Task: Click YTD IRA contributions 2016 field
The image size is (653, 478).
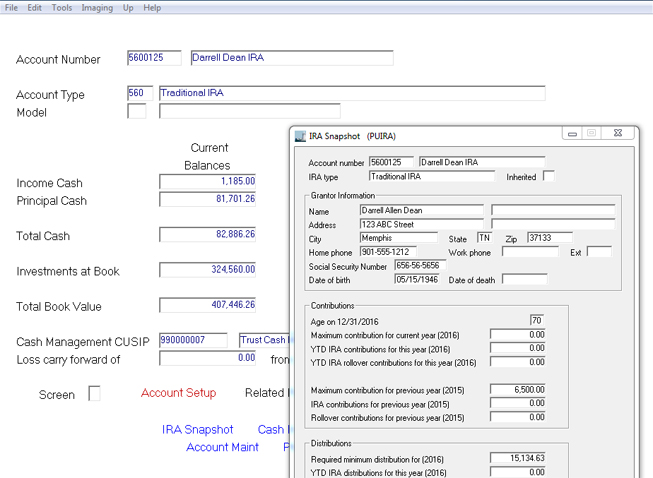Action: click(x=518, y=348)
